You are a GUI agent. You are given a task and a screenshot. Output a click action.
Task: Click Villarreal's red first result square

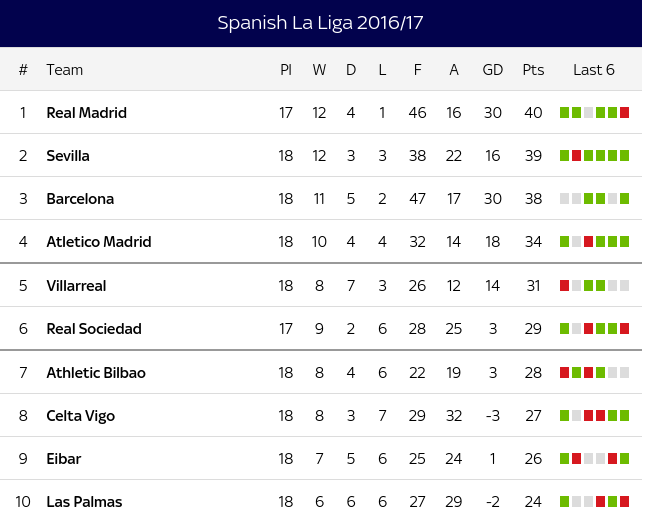(x=564, y=286)
